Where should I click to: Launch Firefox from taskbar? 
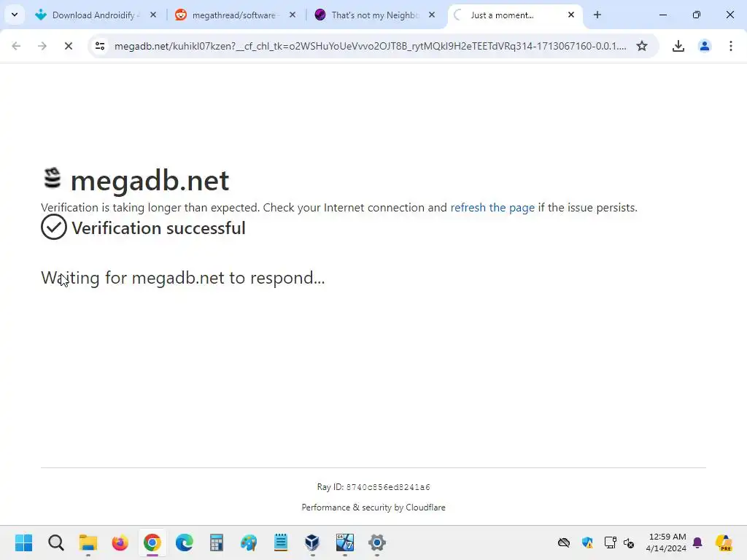click(x=120, y=542)
